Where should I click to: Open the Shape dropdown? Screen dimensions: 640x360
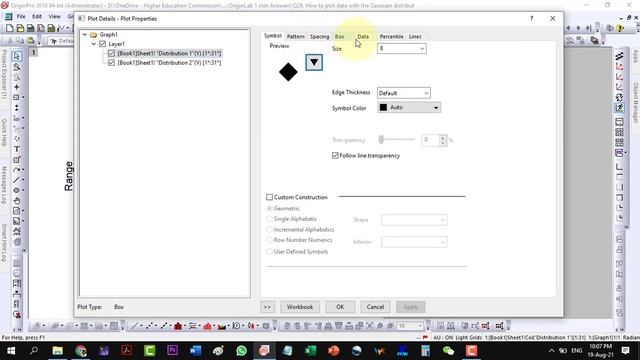(414, 220)
